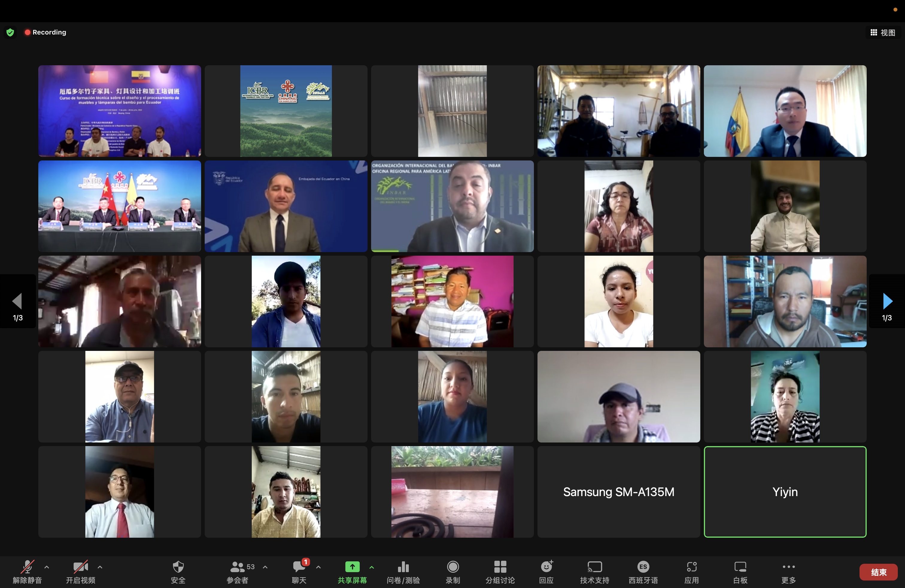Go to next gallery page with right arrow

pos(887,301)
